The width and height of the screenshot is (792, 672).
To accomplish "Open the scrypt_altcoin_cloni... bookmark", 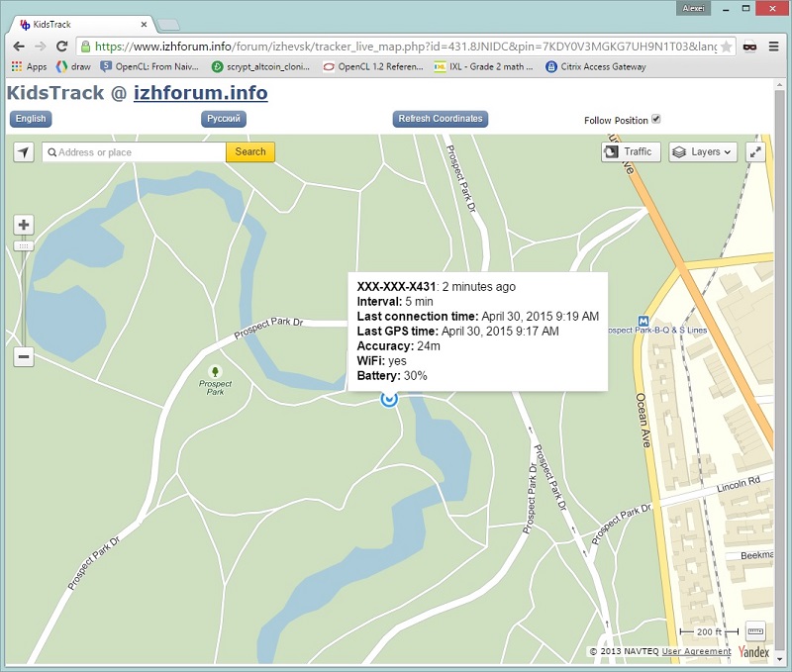I will point(260,66).
